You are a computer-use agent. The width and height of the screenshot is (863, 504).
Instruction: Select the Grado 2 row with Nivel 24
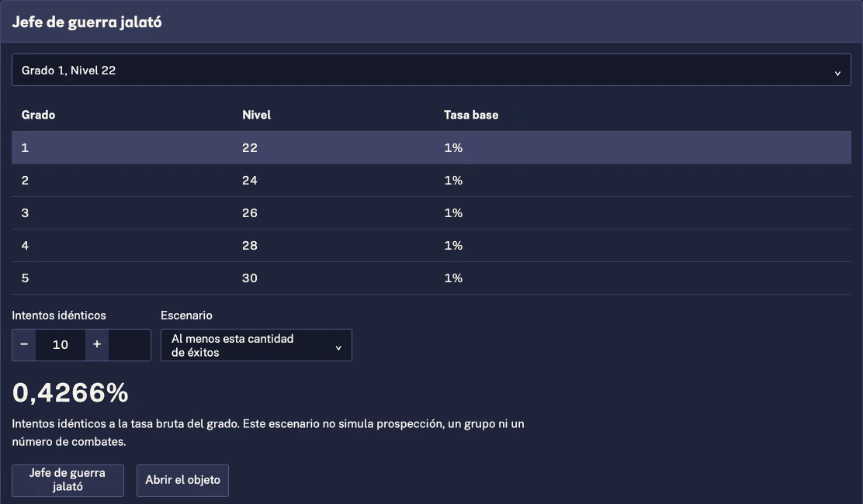click(431, 180)
